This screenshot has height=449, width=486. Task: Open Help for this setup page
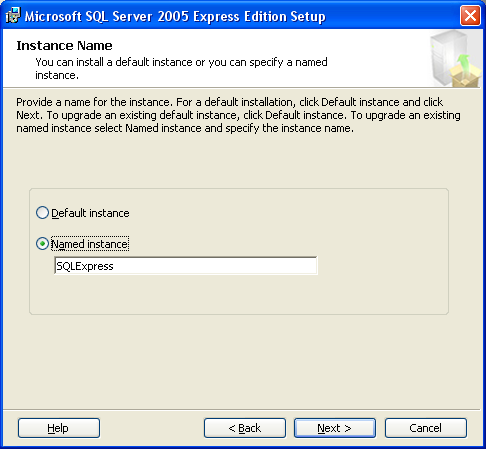[59, 428]
